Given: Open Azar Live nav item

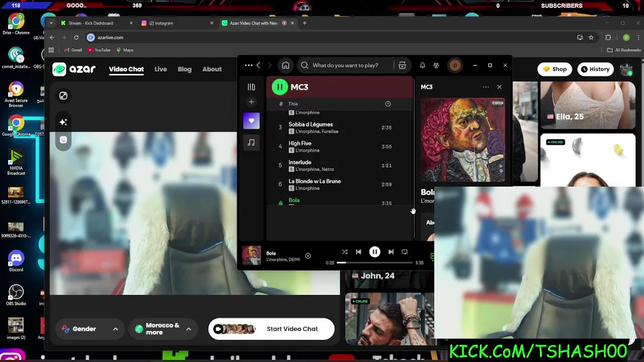Looking at the screenshot, I should [x=160, y=69].
